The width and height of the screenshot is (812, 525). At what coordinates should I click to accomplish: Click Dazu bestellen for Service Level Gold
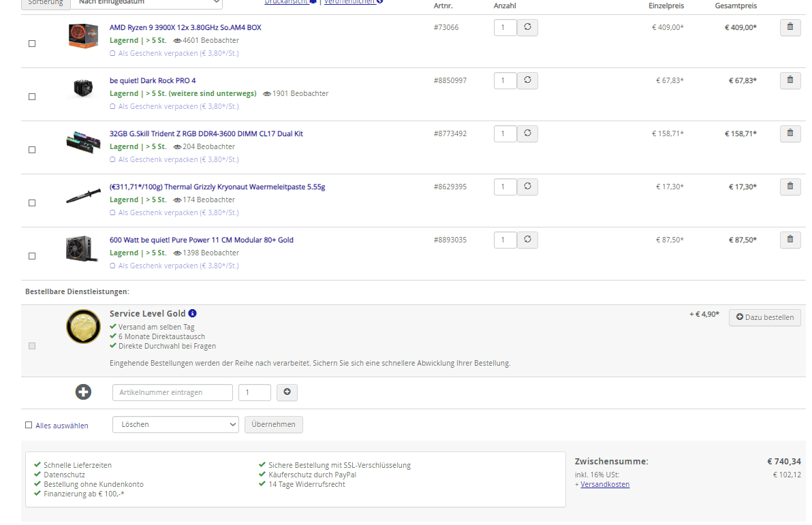click(765, 317)
